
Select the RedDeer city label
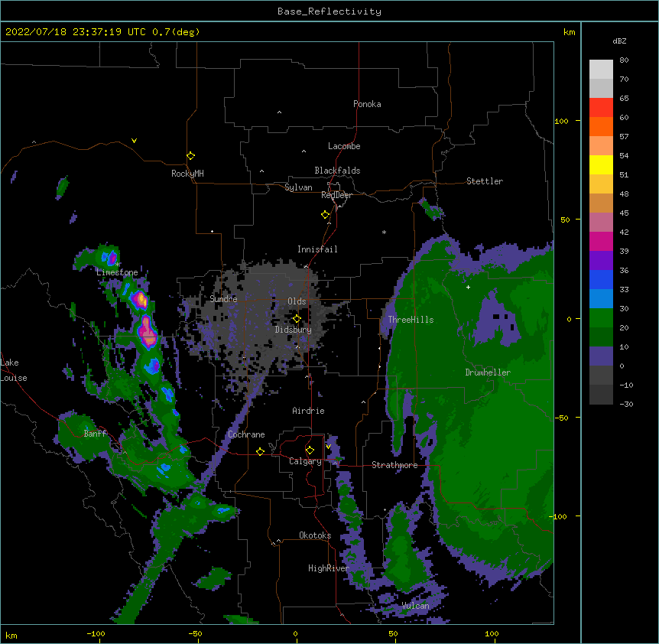(336, 195)
